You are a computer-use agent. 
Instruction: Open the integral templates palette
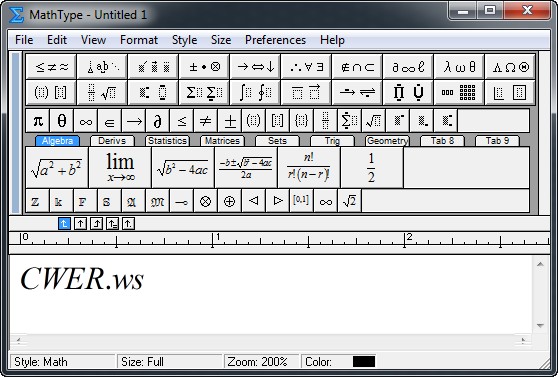[x=255, y=93]
